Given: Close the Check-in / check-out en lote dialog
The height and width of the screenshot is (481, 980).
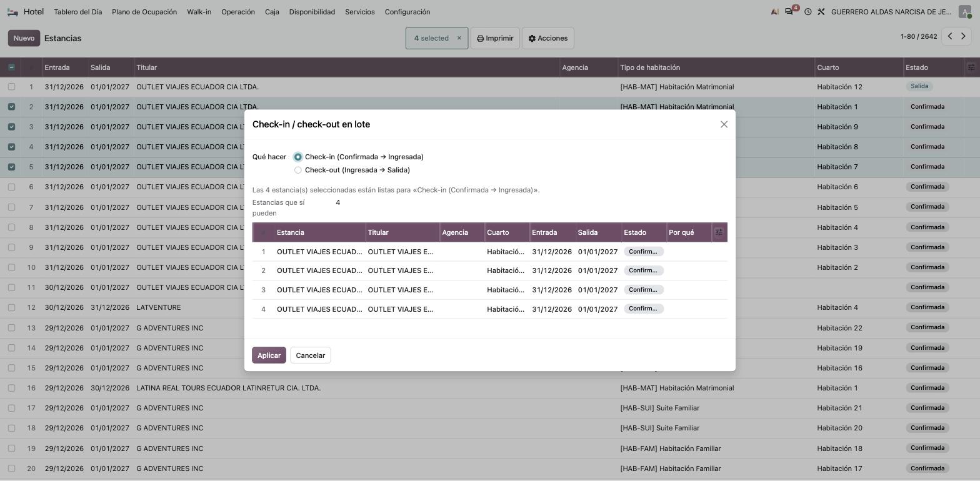Looking at the screenshot, I should (x=724, y=124).
